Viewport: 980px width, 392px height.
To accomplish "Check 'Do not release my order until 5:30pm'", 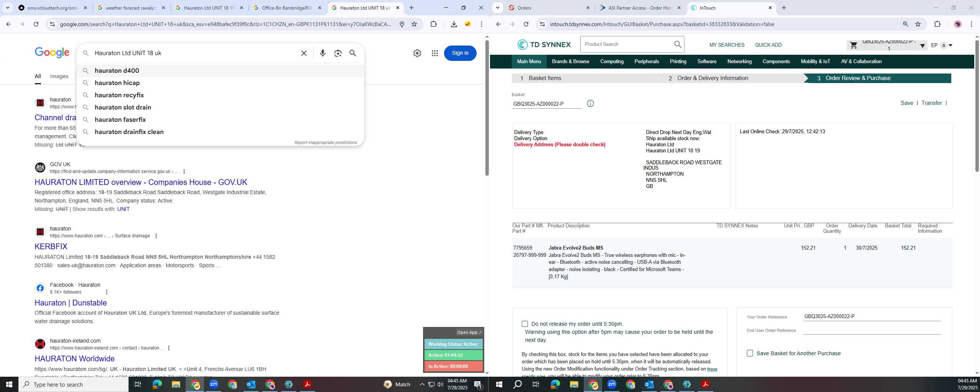I will pos(525,324).
